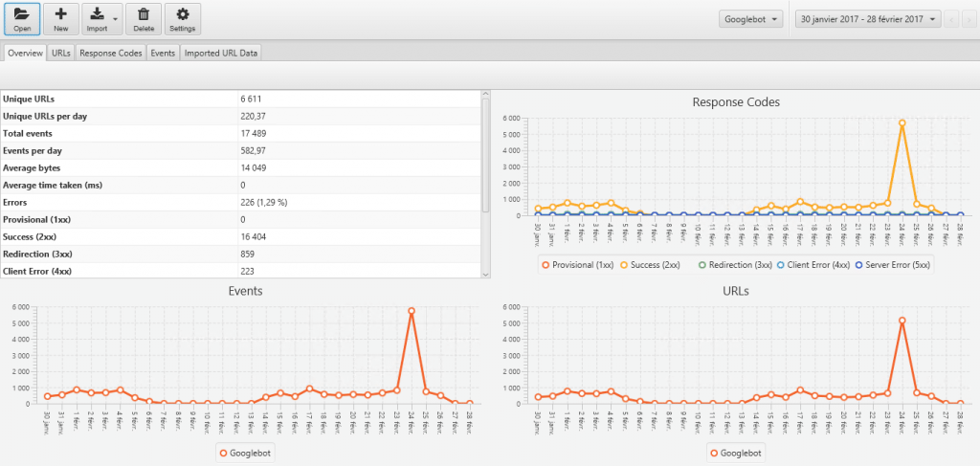Switch to the Response Codes tab
The height and width of the screenshot is (466, 980).
tap(111, 53)
